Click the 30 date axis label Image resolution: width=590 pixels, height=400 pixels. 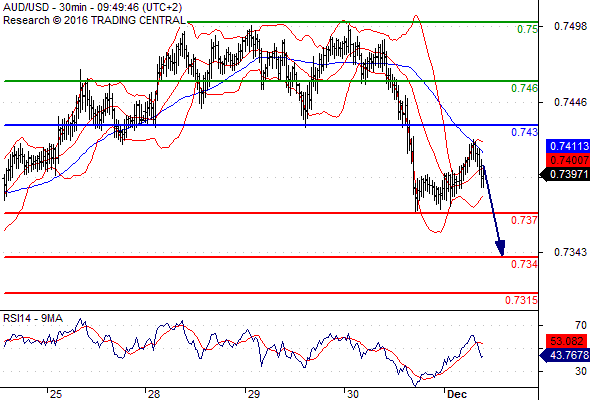tap(353, 394)
